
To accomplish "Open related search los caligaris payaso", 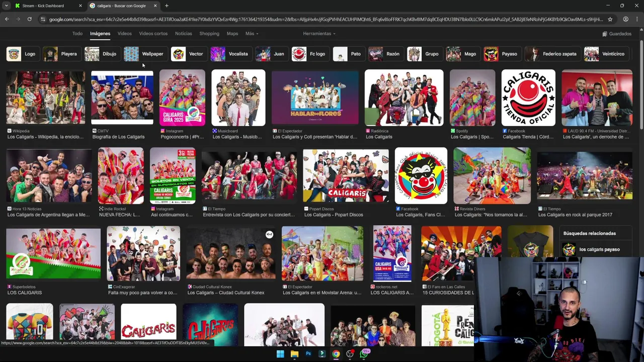I will (595, 249).
